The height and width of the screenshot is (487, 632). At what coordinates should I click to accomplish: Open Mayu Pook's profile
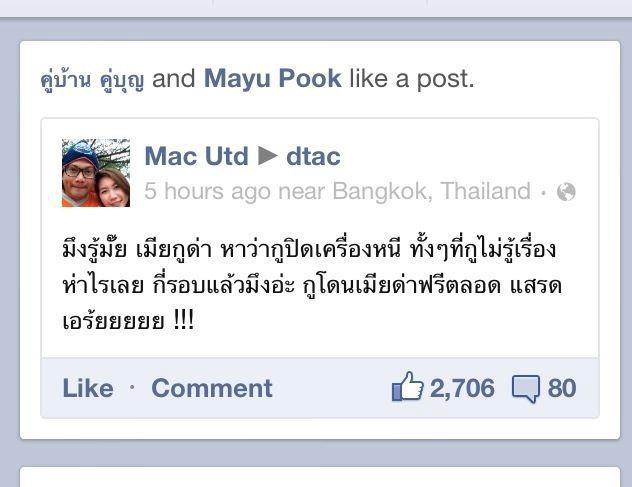tap(273, 78)
